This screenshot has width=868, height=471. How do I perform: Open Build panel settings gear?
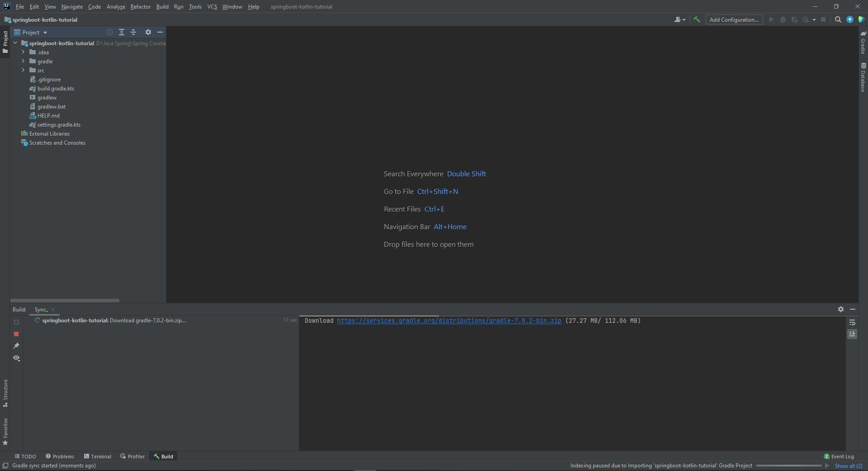tap(840, 309)
